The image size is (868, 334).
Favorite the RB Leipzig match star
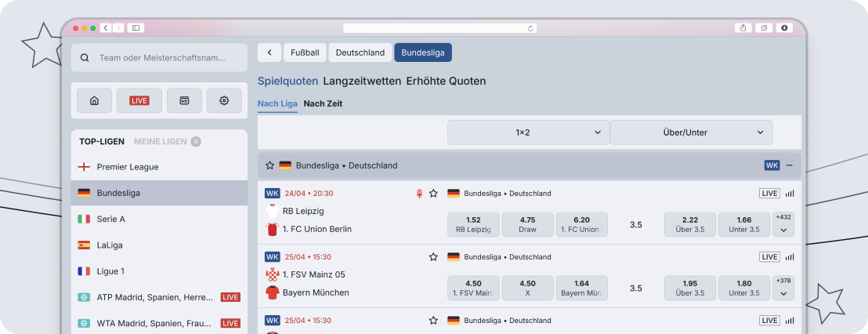click(433, 194)
